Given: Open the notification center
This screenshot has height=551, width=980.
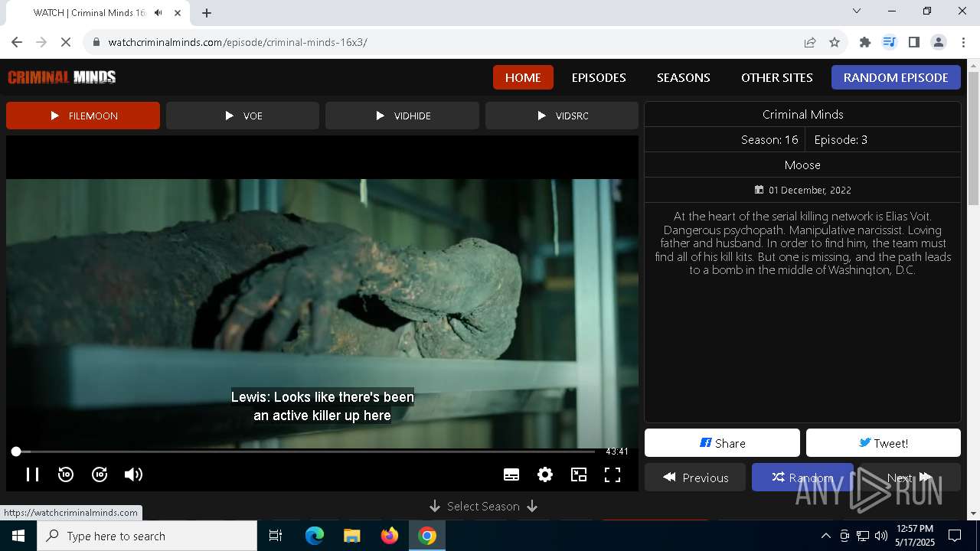Looking at the screenshot, I should (955, 536).
